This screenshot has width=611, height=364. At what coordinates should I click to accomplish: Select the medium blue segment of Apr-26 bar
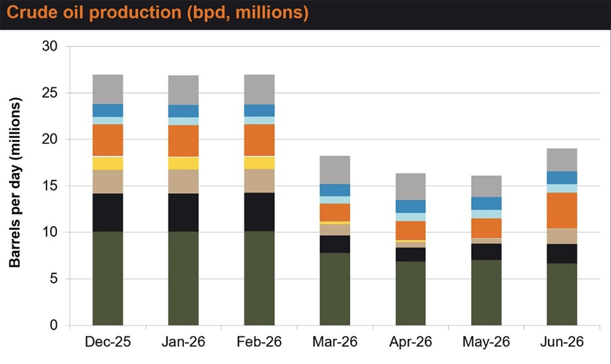pyautogui.click(x=411, y=206)
